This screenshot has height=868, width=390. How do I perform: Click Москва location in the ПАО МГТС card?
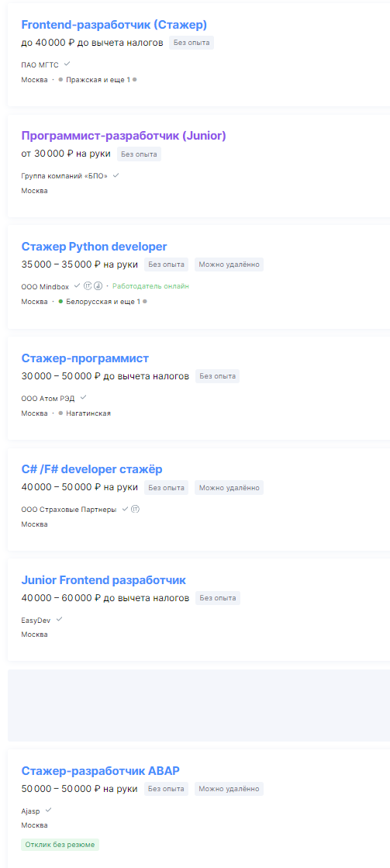(x=34, y=80)
